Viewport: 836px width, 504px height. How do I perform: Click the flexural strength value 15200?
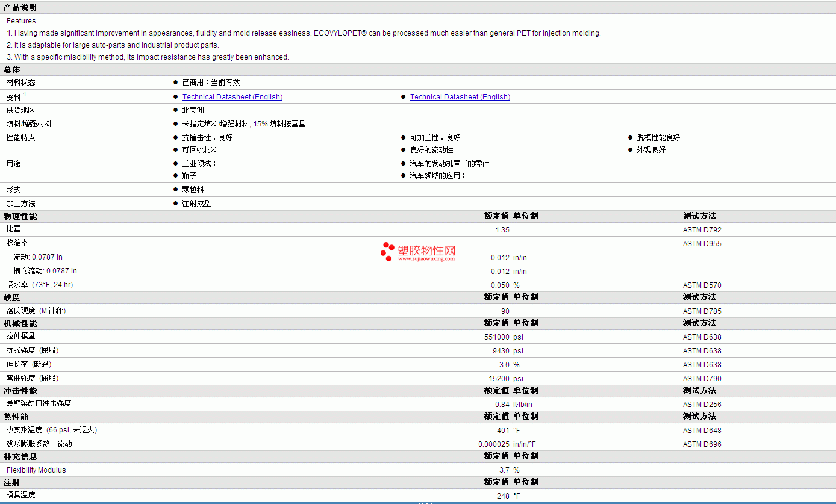pyautogui.click(x=499, y=379)
